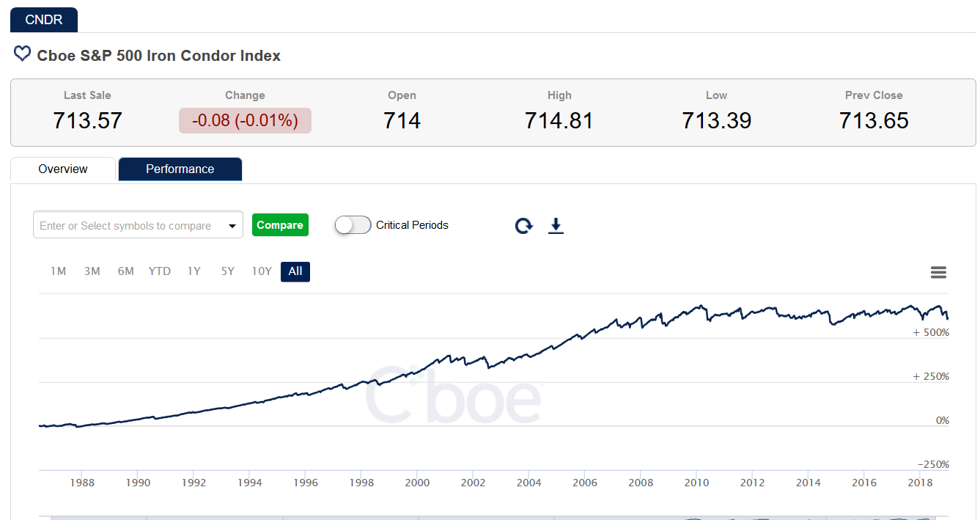Viewport: 980px width, 520px height.
Task: Click the CNDR ticker tab
Action: point(43,20)
